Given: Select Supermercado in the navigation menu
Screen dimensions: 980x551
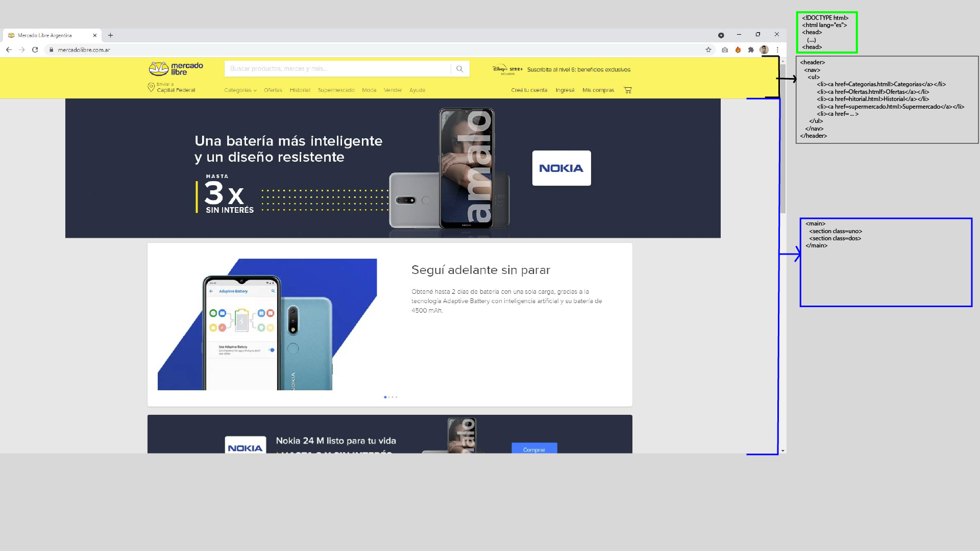Looking at the screenshot, I should (336, 90).
